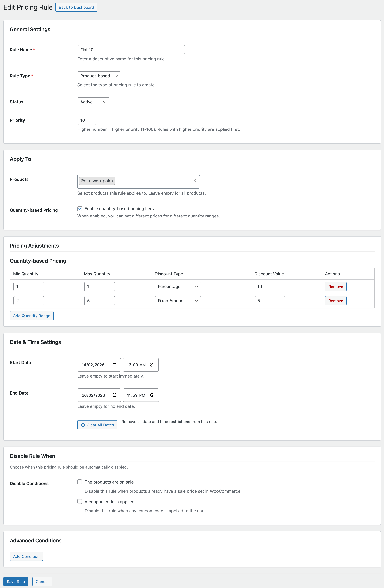
Task: Click the Rule Name field containing Flat 10
Action: pyautogui.click(x=131, y=49)
